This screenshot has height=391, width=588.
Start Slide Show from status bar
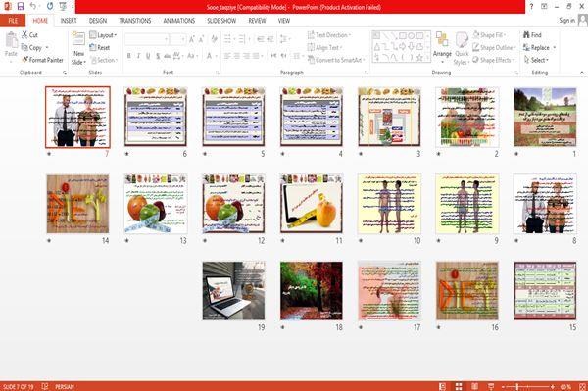tap(491, 386)
